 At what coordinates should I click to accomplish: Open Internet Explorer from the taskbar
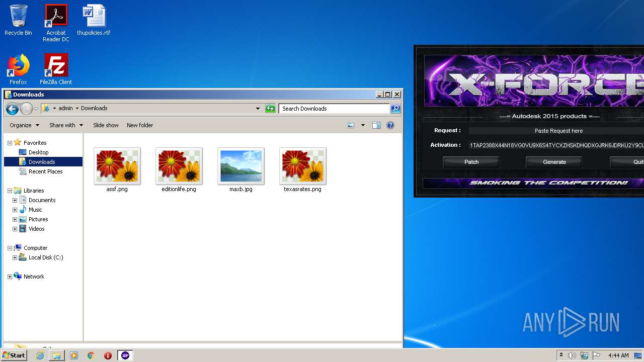click(40, 355)
